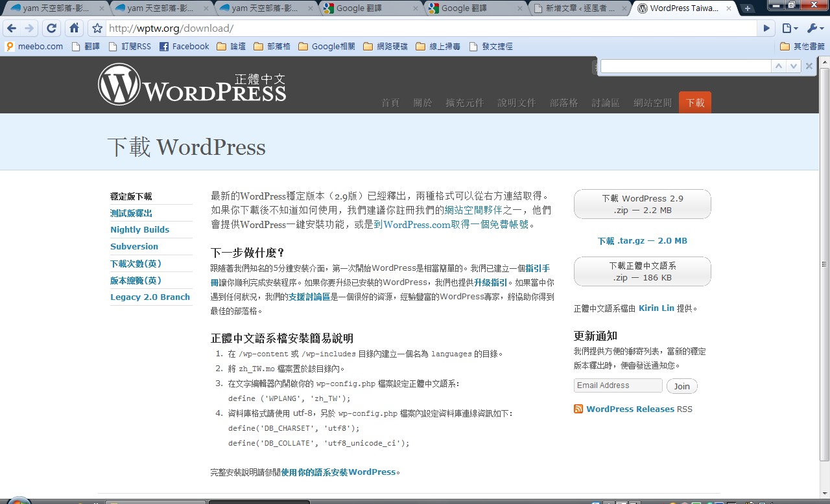Open the 測試版釋出 sidebar link
830x504 pixels.
tap(131, 213)
